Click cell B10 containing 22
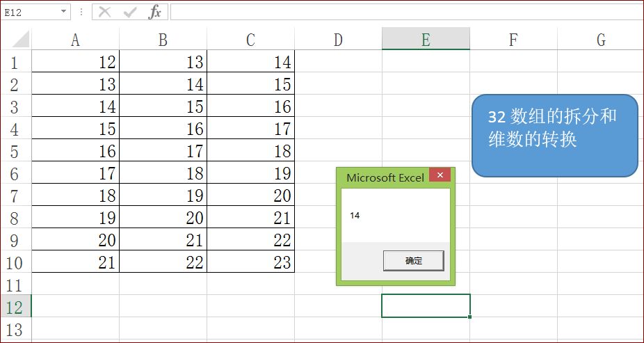This screenshot has height=343, width=644. [x=163, y=262]
